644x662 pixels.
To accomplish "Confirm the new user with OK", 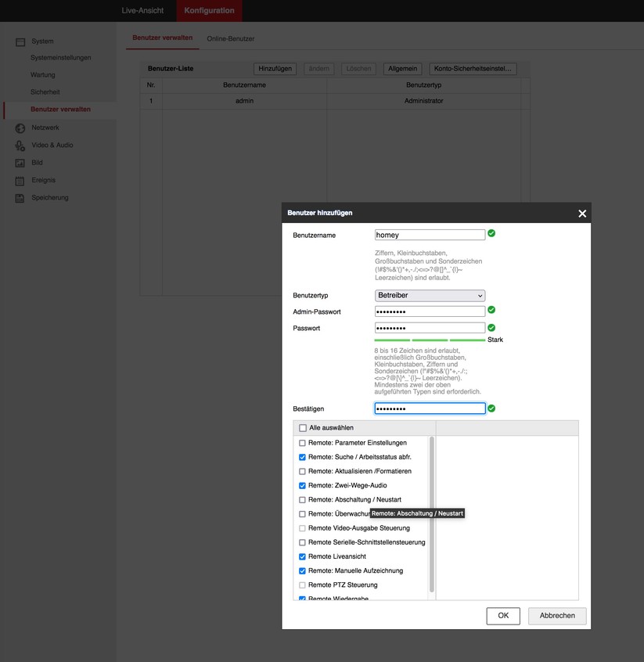I will click(502, 616).
